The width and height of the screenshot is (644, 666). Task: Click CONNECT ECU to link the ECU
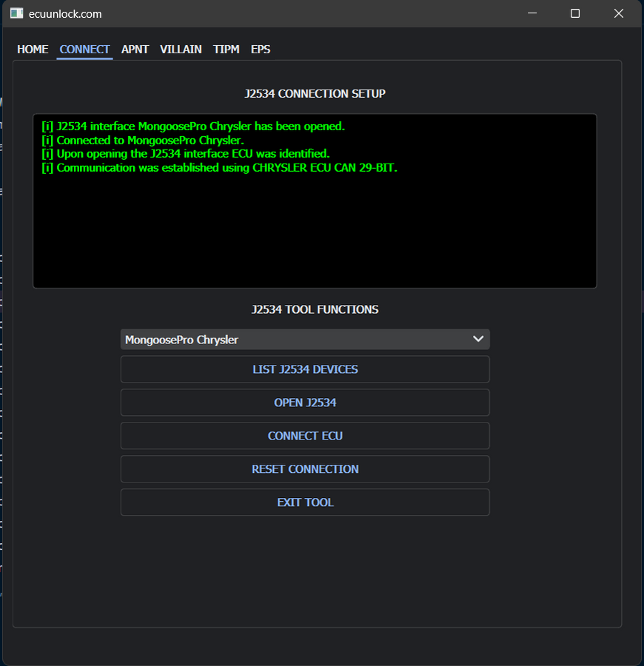coord(305,435)
